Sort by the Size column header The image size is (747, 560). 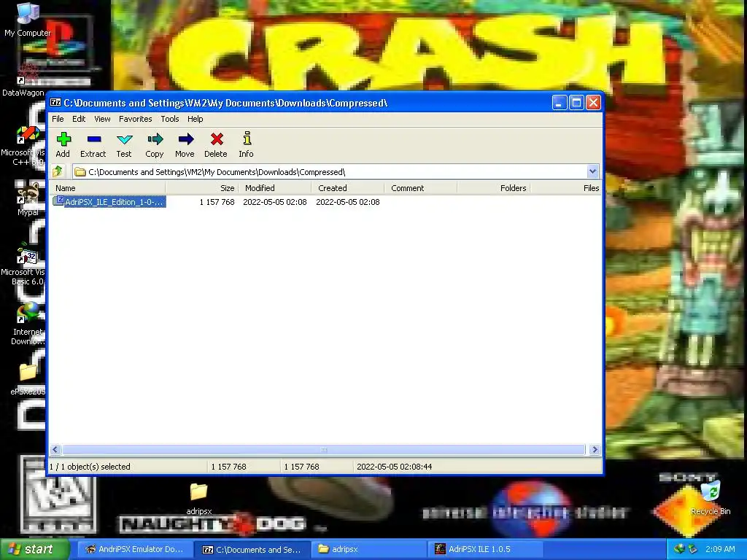(x=202, y=188)
